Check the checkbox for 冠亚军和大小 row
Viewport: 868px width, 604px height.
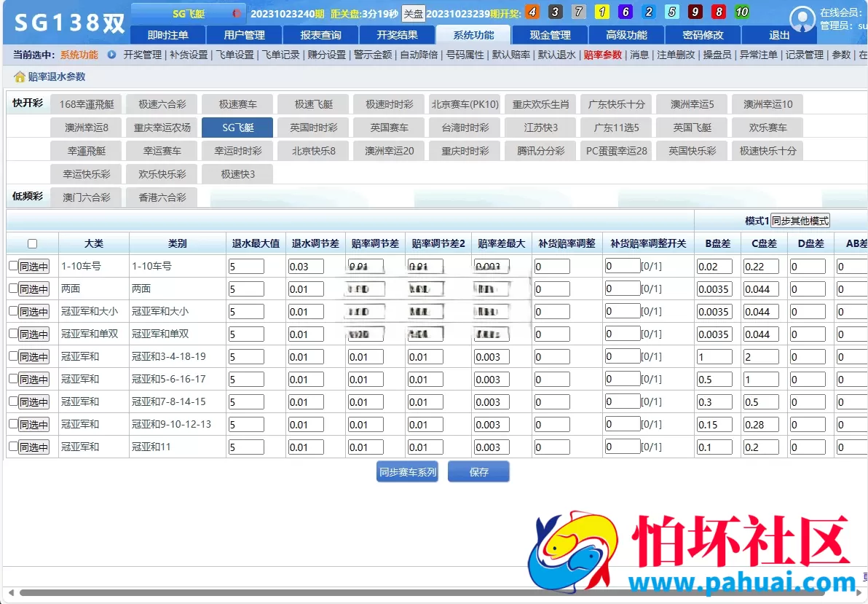[x=13, y=311]
